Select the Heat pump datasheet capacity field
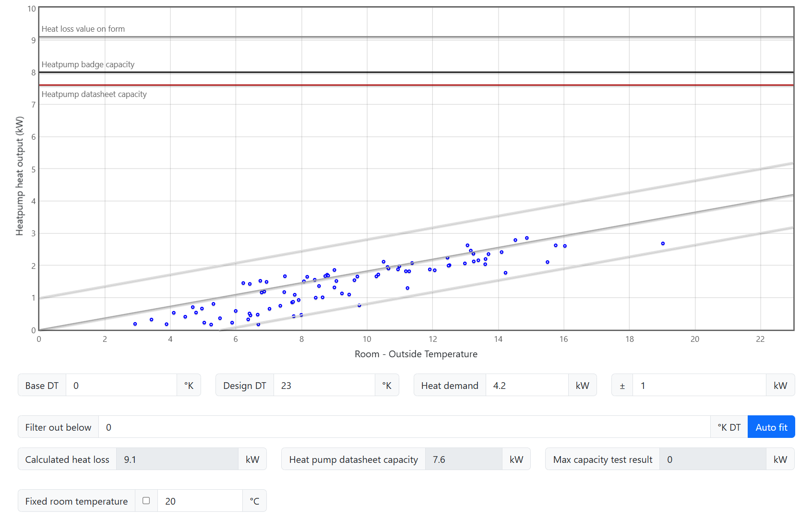 pyautogui.click(x=463, y=460)
